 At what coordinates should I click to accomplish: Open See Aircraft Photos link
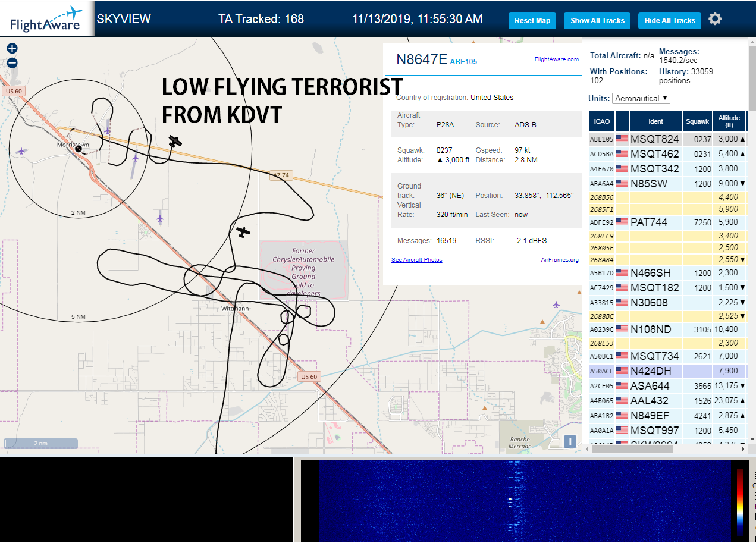coord(417,260)
